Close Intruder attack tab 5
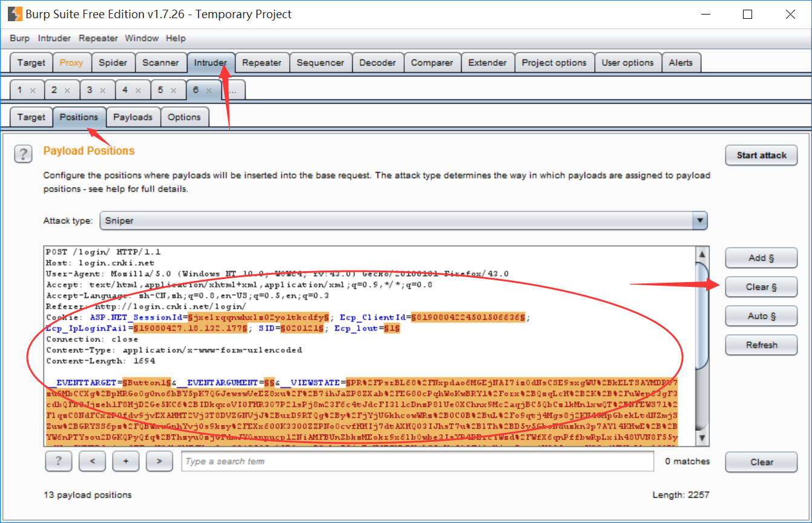The width and height of the screenshot is (812, 523). click(174, 90)
